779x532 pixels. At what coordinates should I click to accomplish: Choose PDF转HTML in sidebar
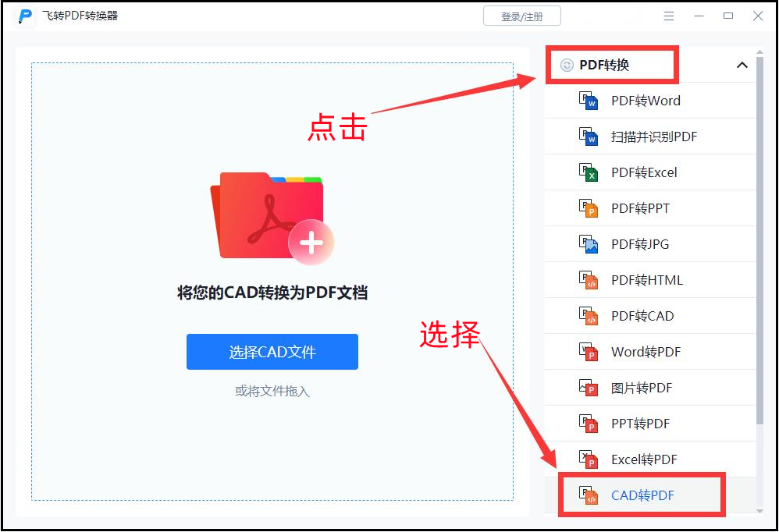pyautogui.click(x=650, y=280)
